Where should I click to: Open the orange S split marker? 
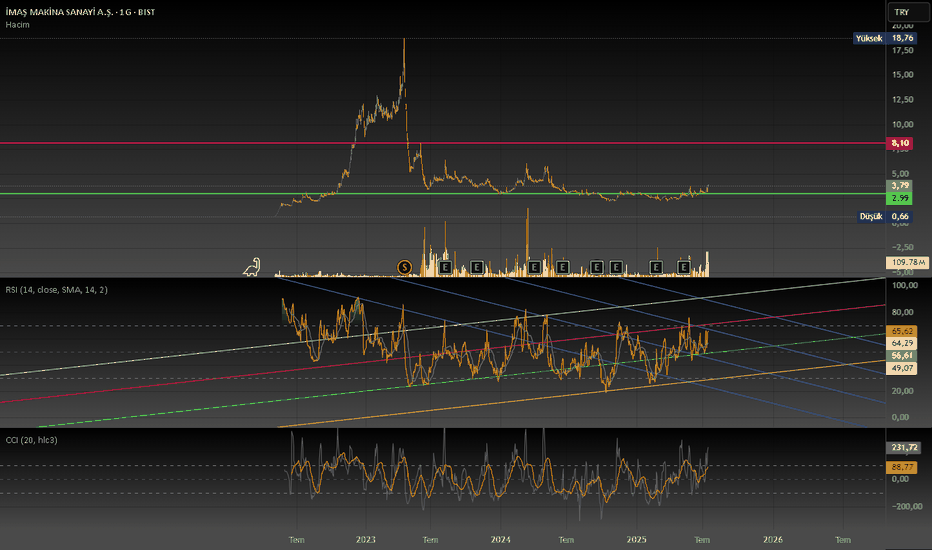coord(404,267)
